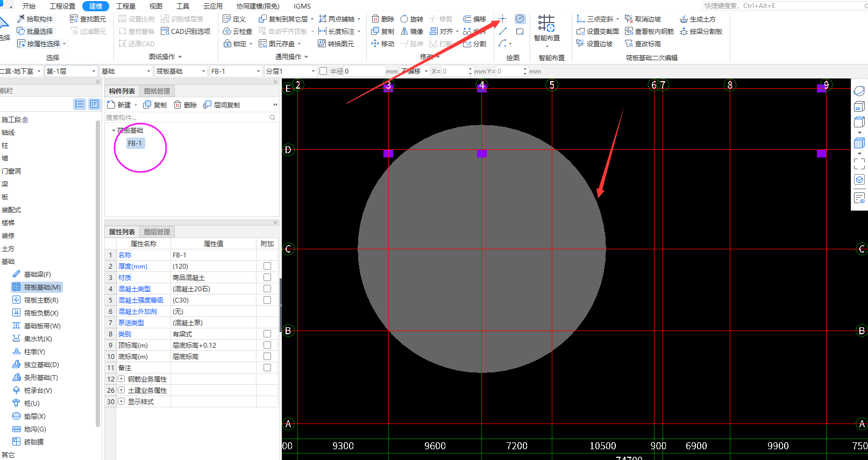Click 查改标高 tool
868x460 pixels.
click(x=643, y=44)
